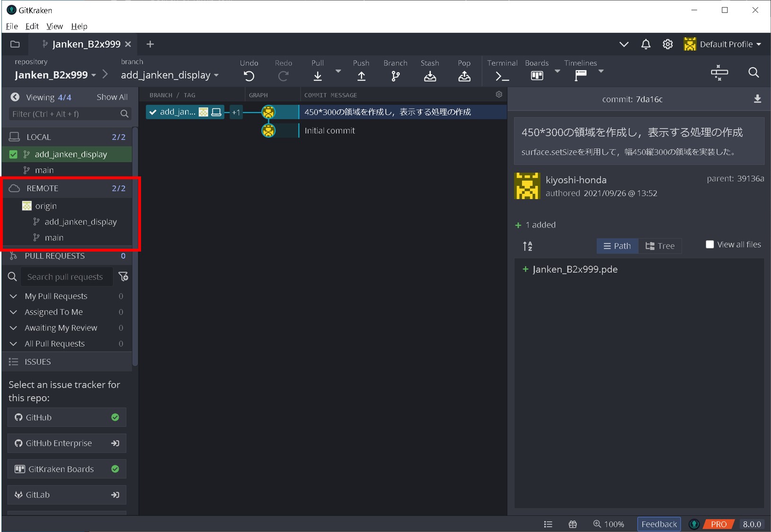The width and height of the screenshot is (771, 532).
Task: Stash changes using the Stash icon
Action: 430,76
